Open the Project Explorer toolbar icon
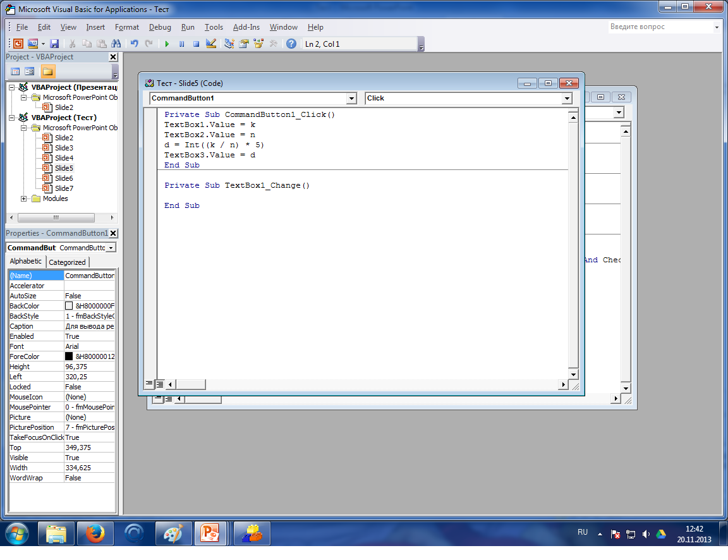This screenshot has width=728, height=560. (229, 44)
